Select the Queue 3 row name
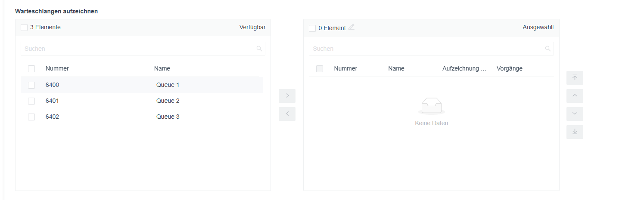 pyautogui.click(x=168, y=117)
